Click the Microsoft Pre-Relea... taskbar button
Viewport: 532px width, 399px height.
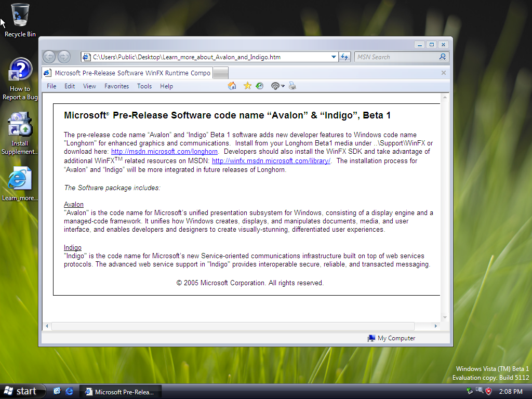(x=120, y=392)
